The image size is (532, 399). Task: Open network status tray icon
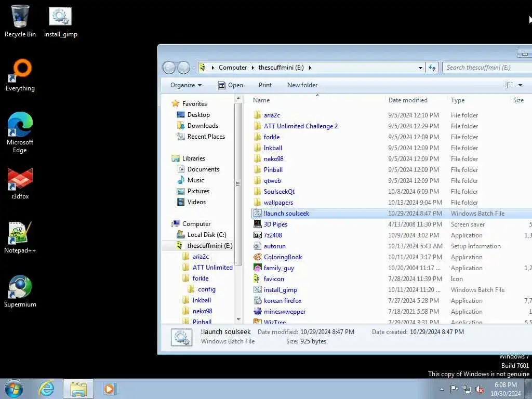tap(467, 389)
